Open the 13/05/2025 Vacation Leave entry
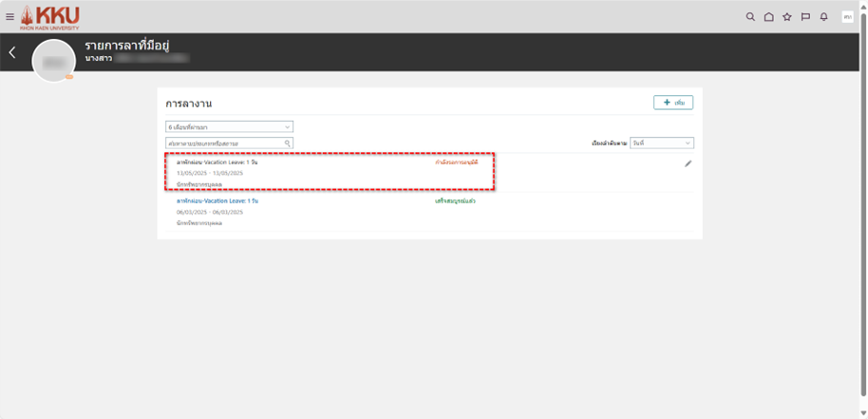Image resolution: width=868 pixels, height=419 pixels. [x=217, y=162]
